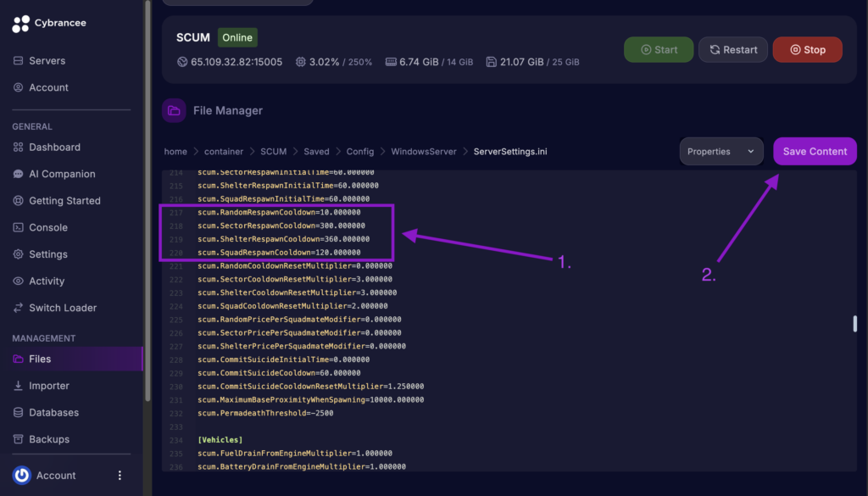This screenshot has height=496, width=868.
Task: Click Save Content
Action: click(x=815, y=151)
